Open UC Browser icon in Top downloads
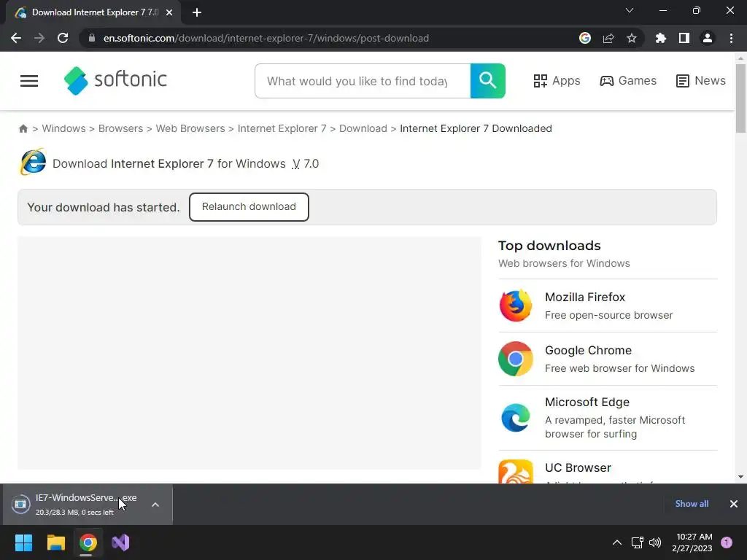 (516, 472)
